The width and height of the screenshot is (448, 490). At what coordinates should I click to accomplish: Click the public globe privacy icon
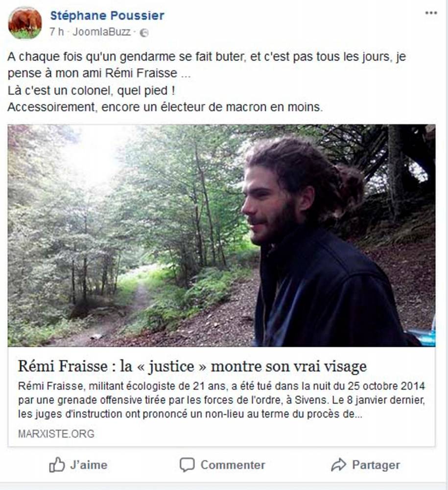click(x=144, y=32)
